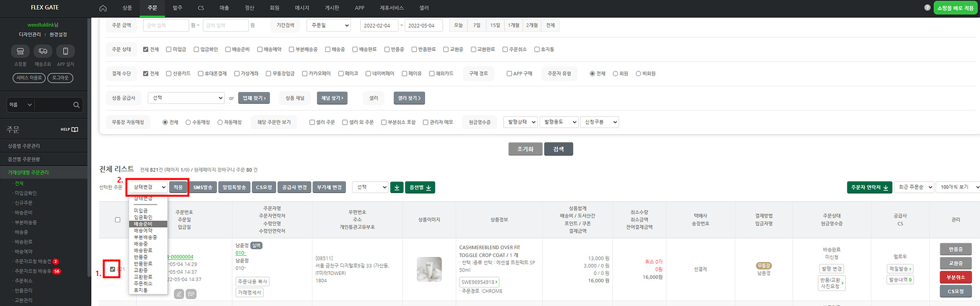Click the product thumbnail image in the order row
This screenshot has height=306, width=980.
(x=429, y=269)
